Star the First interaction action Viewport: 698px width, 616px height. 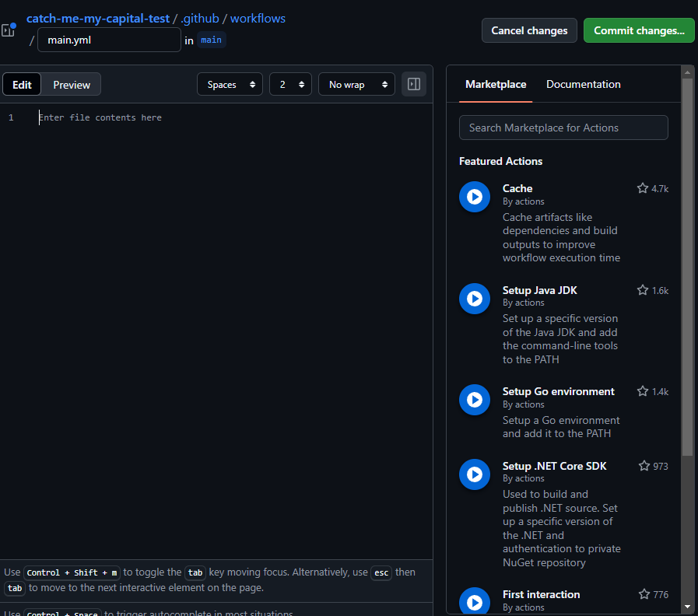click(x=644, y=594)
